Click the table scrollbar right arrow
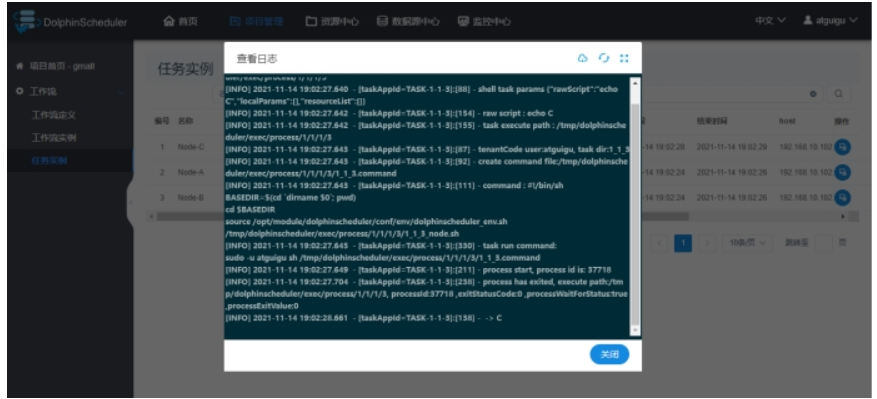877x399 pixels. click(843, 216)
